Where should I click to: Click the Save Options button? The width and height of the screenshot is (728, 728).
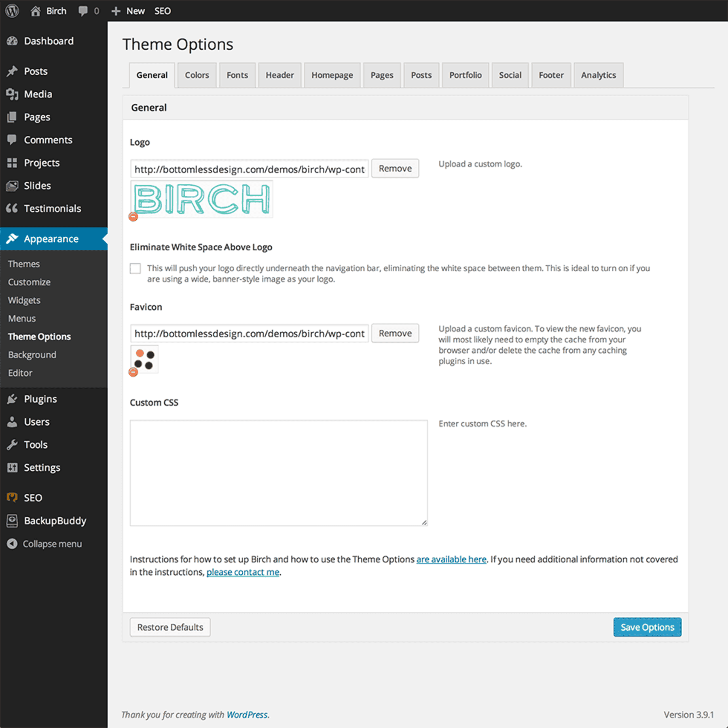pos(647,627)
